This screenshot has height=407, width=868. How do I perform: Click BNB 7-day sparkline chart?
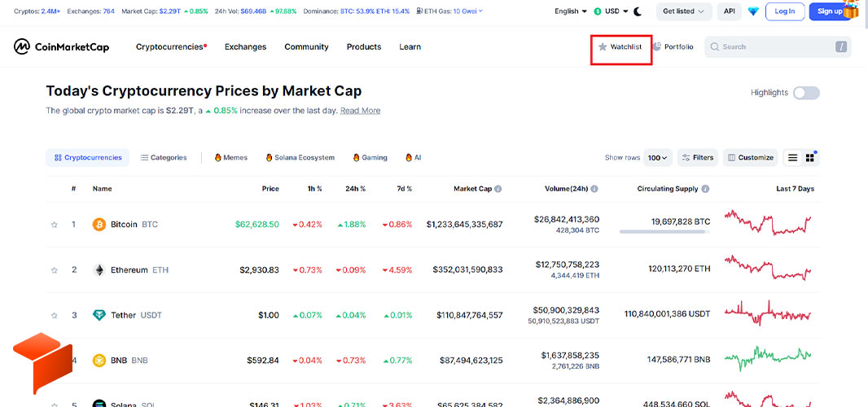[768, 358]
